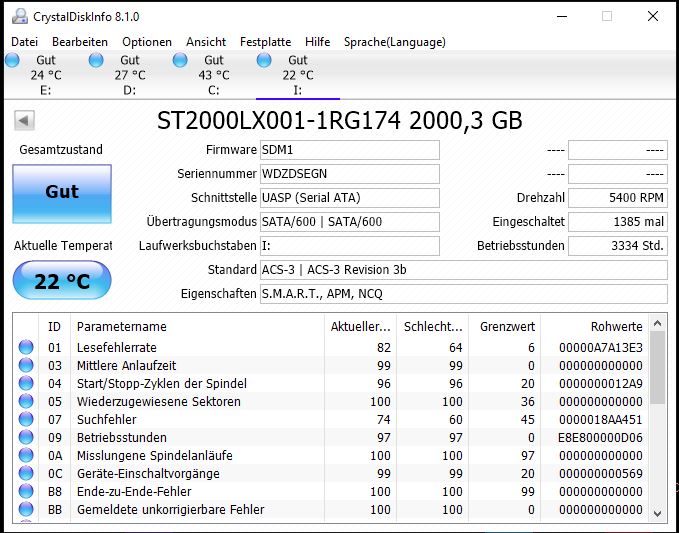Click status orb for Lesefehlerrate row

(x=26, y=347)
